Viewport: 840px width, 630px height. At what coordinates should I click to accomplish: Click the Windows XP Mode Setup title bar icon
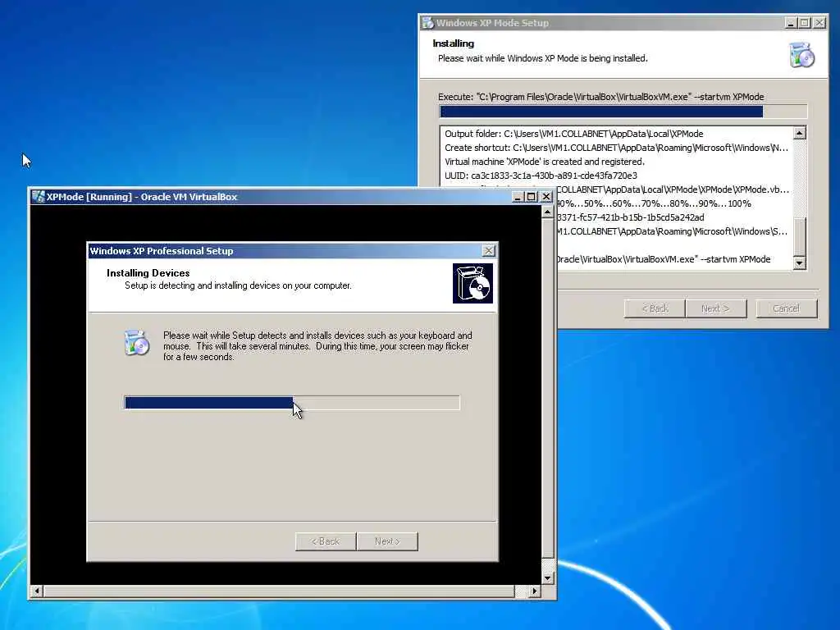[427, 22]
